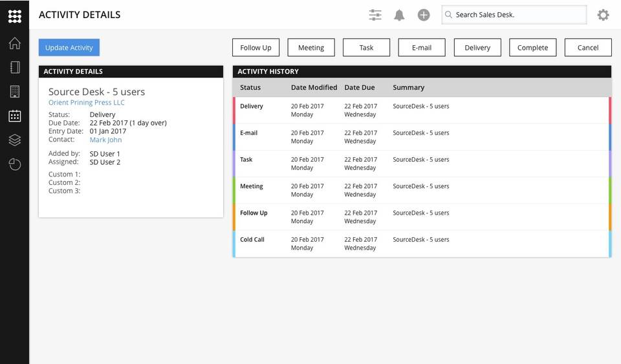Click Meeting row date due cell
The width and height of the screenshot is (621, 364).
[x=360, y=190]
